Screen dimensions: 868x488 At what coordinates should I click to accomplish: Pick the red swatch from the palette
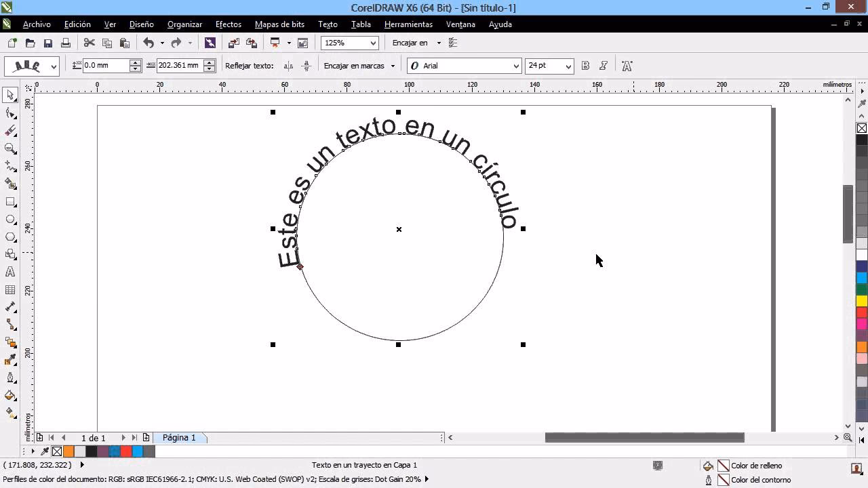point(861,313)
